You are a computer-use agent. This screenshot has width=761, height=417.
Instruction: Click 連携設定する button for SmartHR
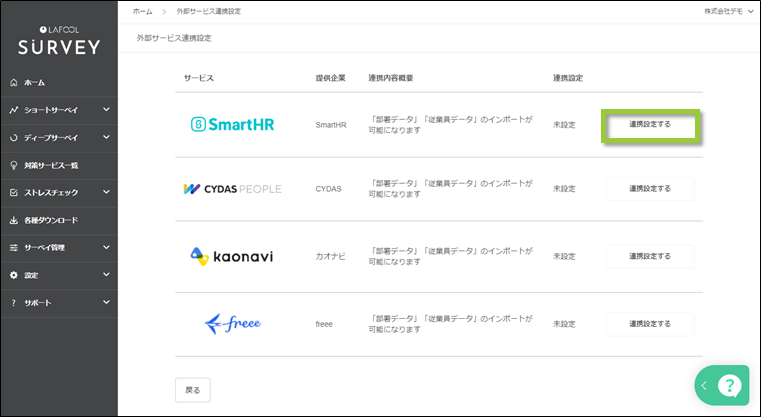point(649,125)
